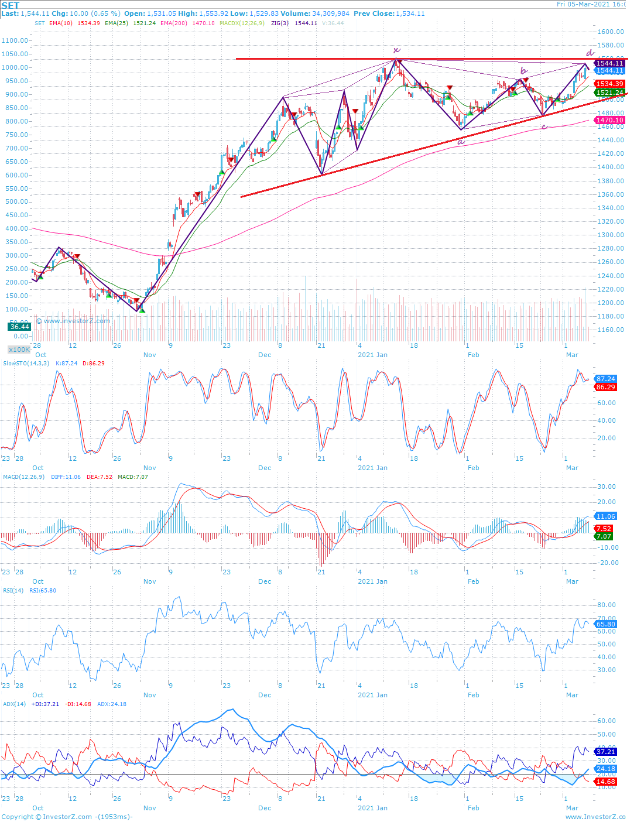Screen dimensions: 644x822
Task: Click the red sell arrow near label b
Action: point(526,80)
